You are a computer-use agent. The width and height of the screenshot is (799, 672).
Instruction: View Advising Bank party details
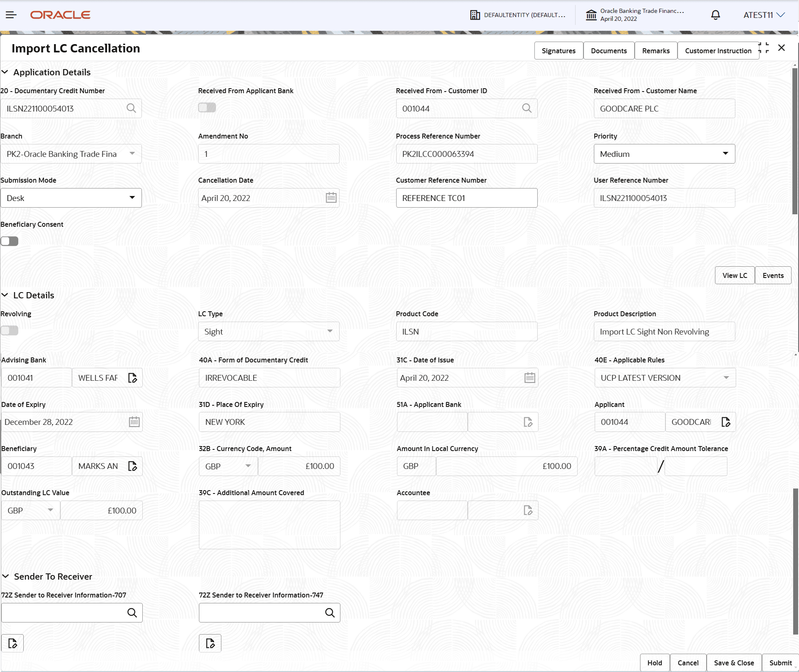tap(133, 377)
